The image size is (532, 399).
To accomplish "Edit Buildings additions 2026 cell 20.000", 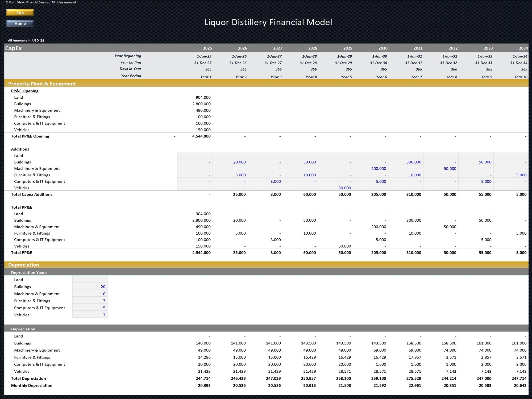I will (230, 162).
